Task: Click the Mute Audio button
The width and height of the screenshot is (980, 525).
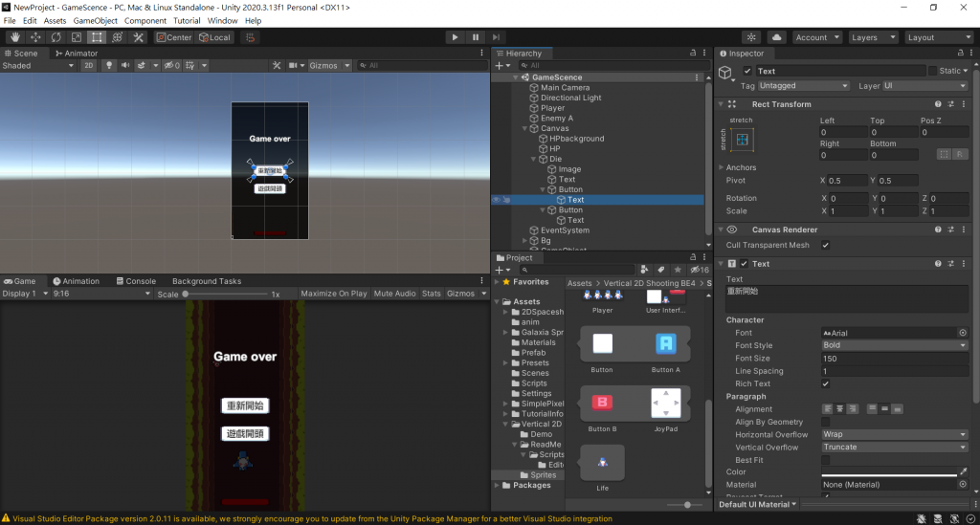Action: pos(394,294)
